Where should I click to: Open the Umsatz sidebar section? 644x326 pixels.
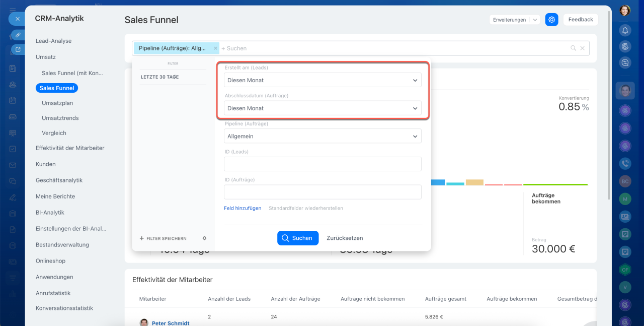[x=46, y=57]
